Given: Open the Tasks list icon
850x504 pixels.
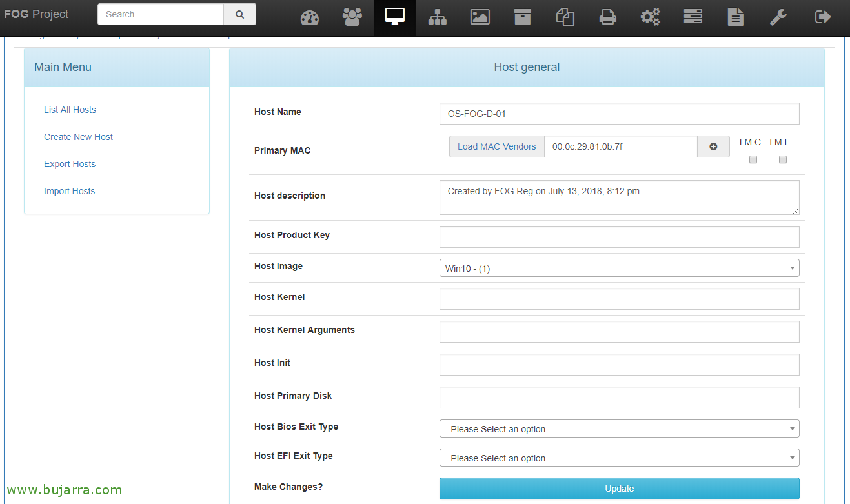Looking at the screenshot, I should click(693, 17).
